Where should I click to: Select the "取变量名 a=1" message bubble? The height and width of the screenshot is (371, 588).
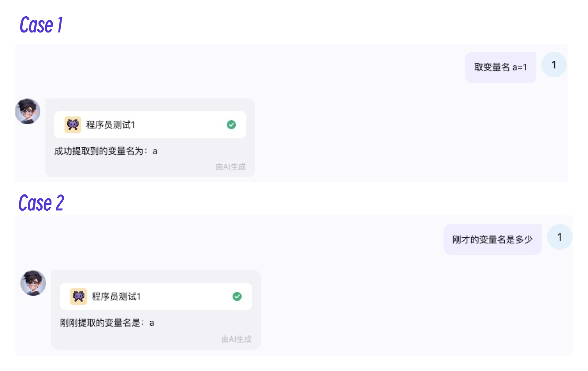500,67
